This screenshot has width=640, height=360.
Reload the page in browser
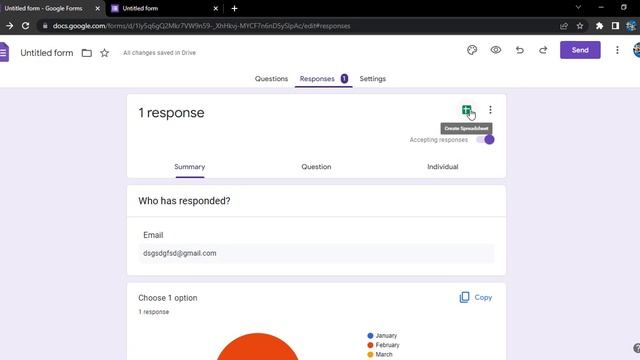(x=25, y=26)
